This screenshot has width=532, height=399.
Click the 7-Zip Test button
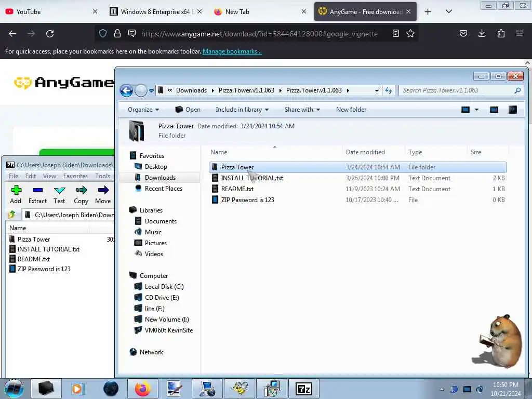pos(59,194)
